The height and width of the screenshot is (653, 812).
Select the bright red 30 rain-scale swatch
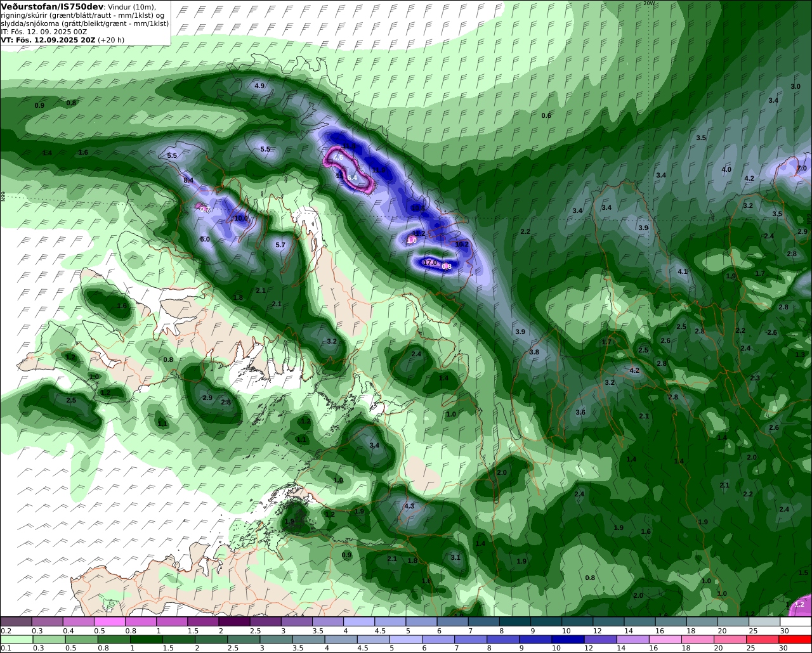point(795,639)
